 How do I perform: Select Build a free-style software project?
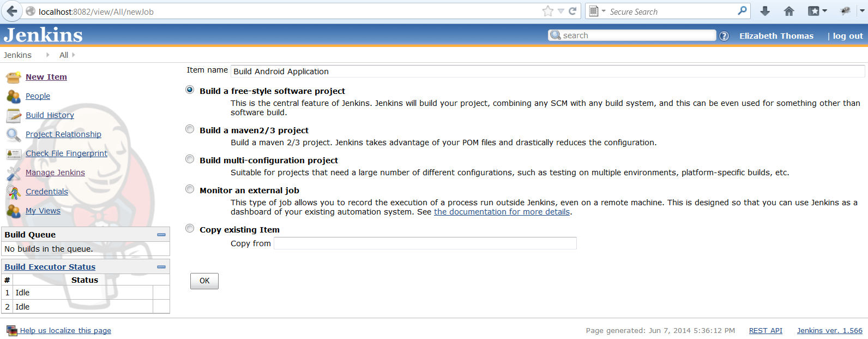click(190, 90)
